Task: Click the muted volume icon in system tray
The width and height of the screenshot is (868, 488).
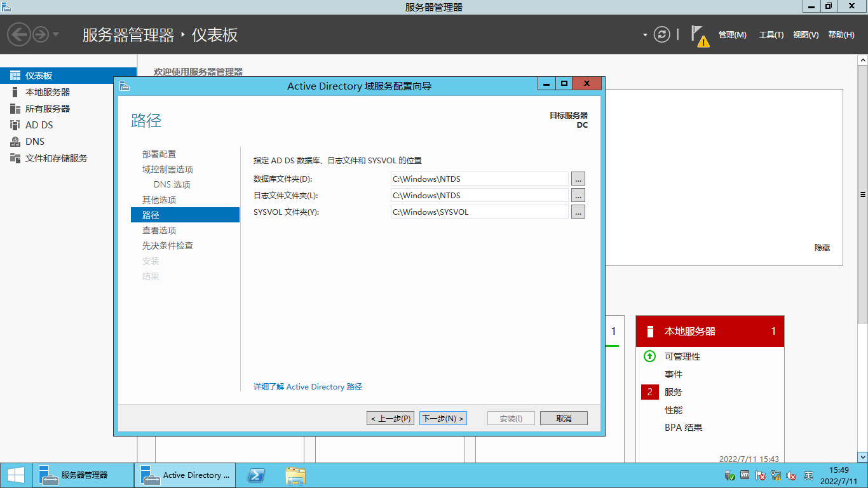Action: tap(791, 474)
